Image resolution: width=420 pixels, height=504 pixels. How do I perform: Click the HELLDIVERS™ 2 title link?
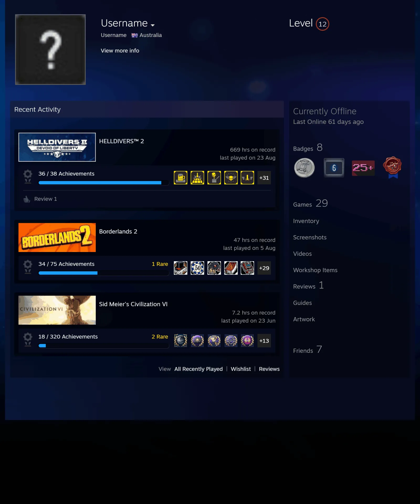coord(122,141)
